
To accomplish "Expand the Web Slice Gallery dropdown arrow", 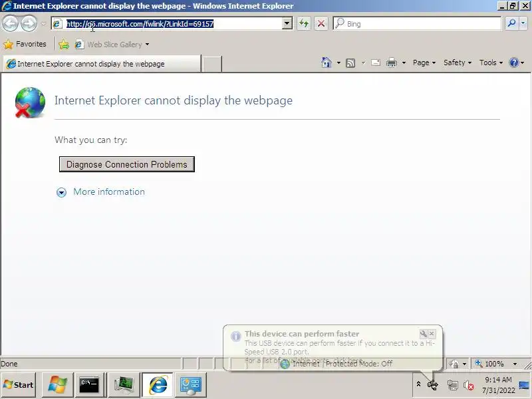I will (x=147, y=45).
